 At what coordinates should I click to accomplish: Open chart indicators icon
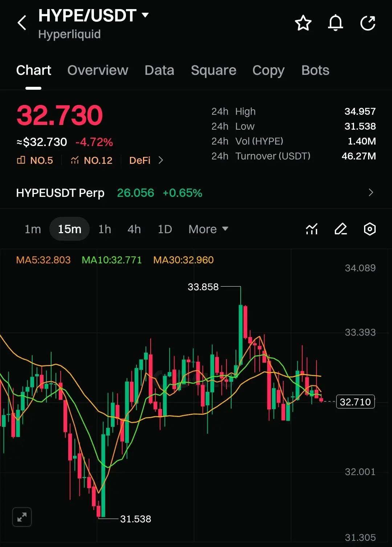(312, 229)
